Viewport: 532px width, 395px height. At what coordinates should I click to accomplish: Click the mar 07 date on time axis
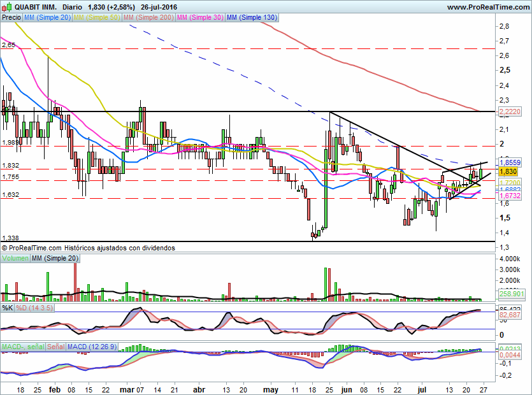pyautogui.click(x=132, y=389)
